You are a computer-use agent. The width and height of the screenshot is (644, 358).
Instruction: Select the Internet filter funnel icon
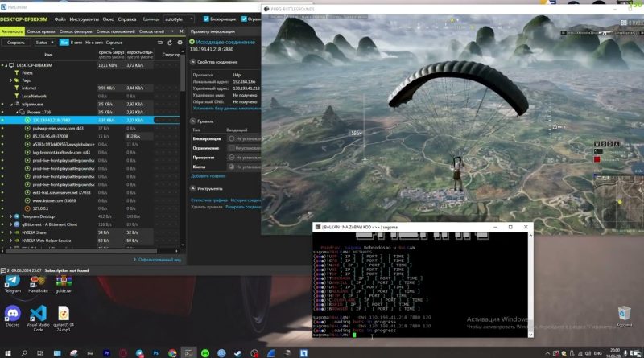pyautogui.click(x=17, y=88)
